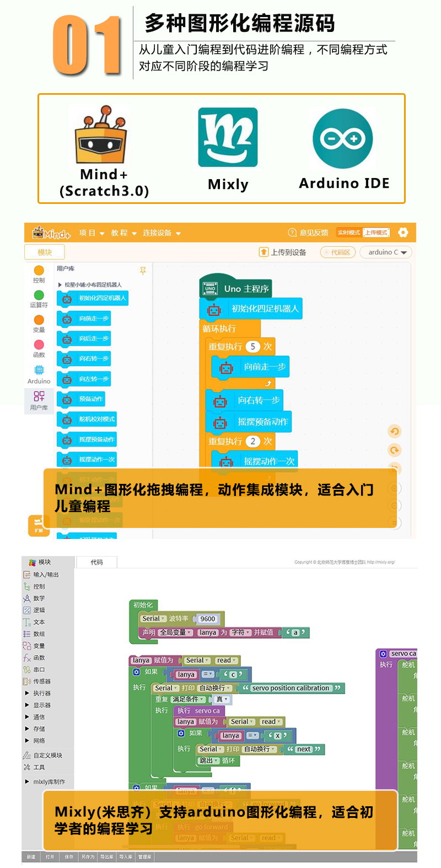The image size is (441, 868).
Task: Expand Mixly 显示器 category
Action: [x=38, y=705]
